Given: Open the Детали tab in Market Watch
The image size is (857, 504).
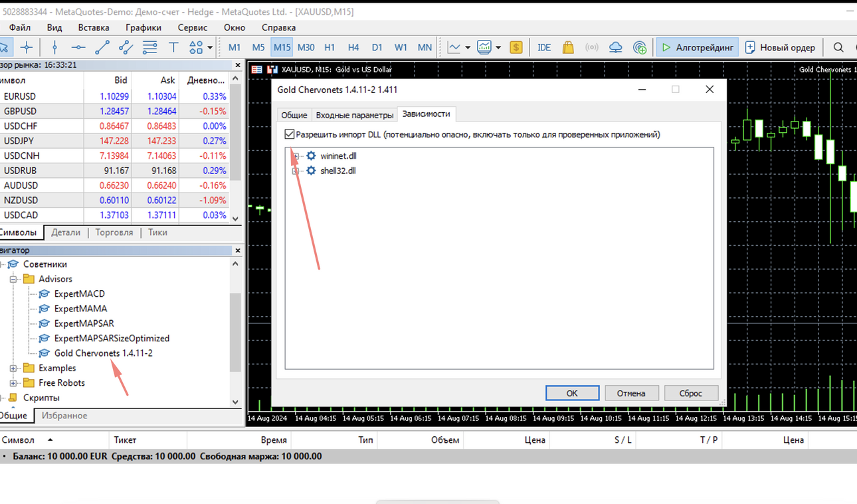Looking at the screenshot, I should pyautogui.click(x=66, y=232).
